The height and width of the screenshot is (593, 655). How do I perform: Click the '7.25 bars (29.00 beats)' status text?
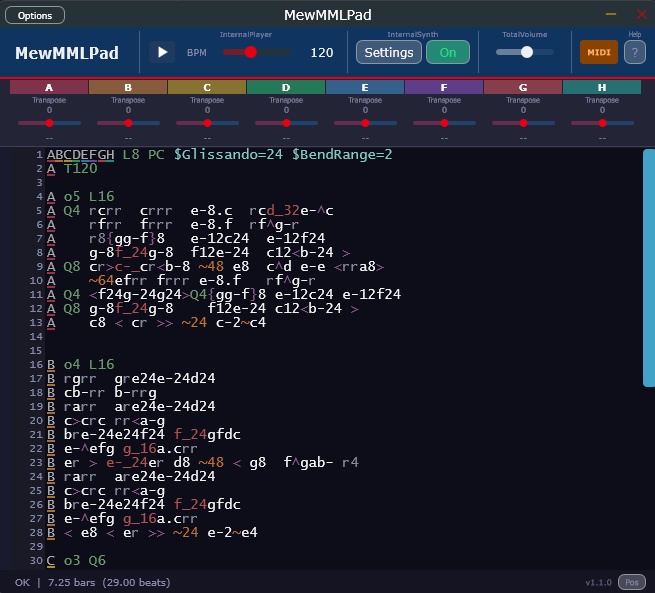(x=109, y=582)
